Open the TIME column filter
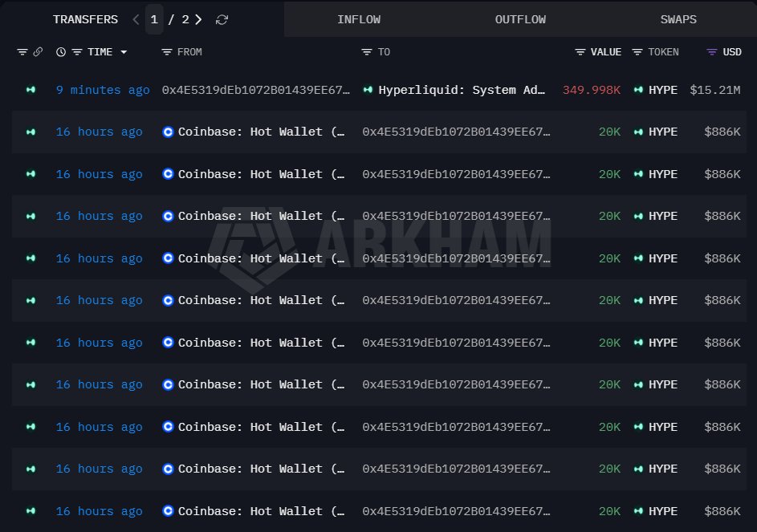The width and height of the screenshot is (757, 532). (x=77, y=51)
